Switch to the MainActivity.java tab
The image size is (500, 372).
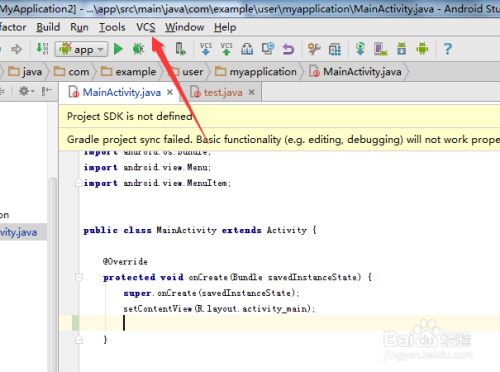click(121, 92)
